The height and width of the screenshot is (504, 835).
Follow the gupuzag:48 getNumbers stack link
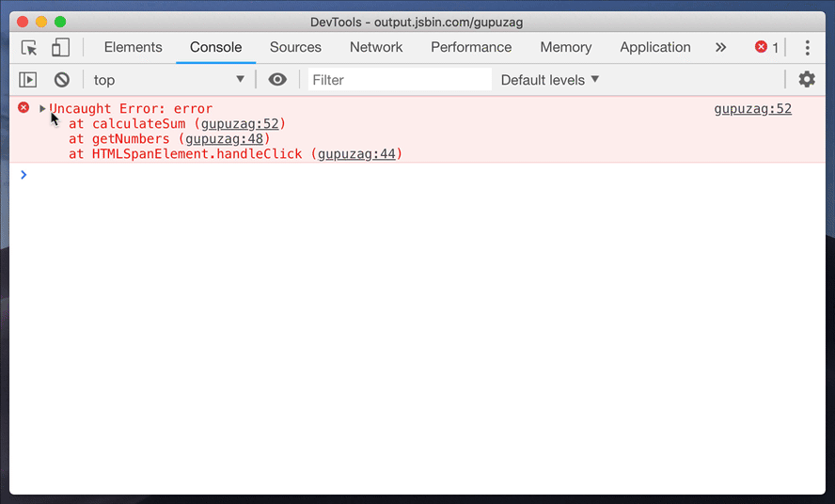[x=225, y=139]
